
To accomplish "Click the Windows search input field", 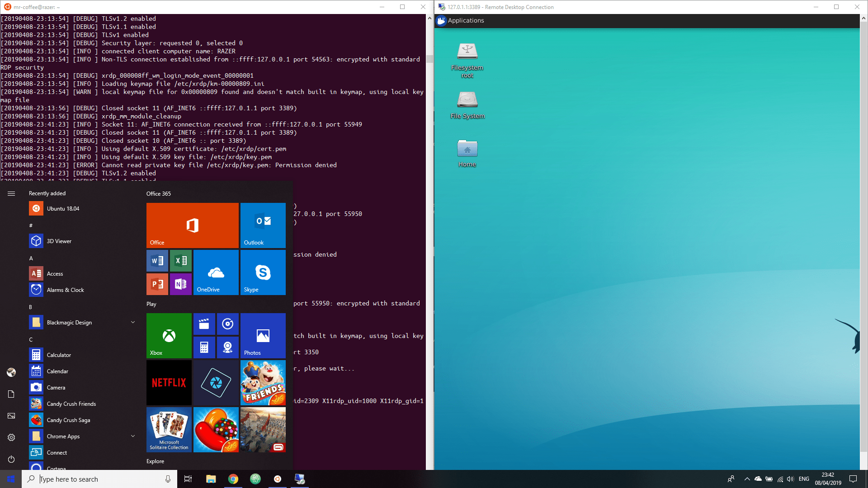I will point(99,479).
